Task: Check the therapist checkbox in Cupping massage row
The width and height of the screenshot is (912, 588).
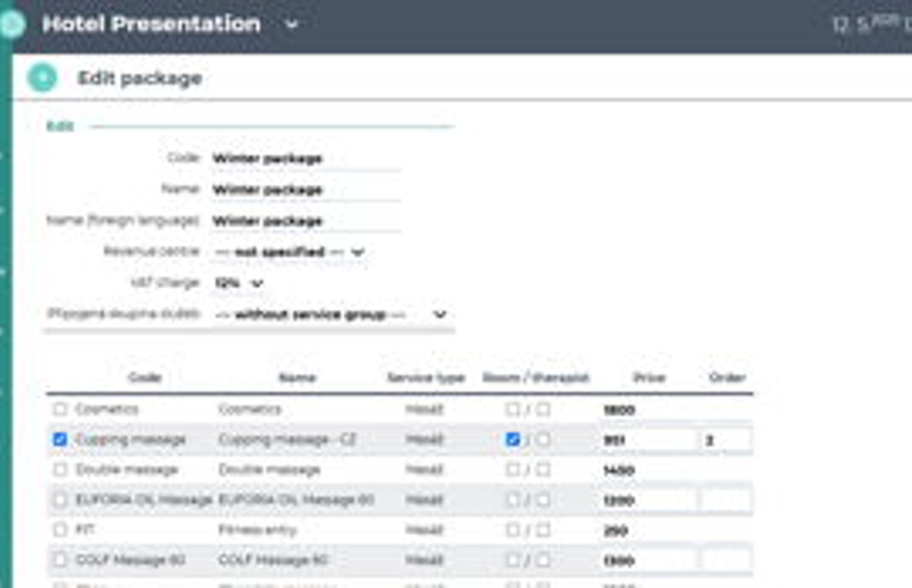Action: 543,439
